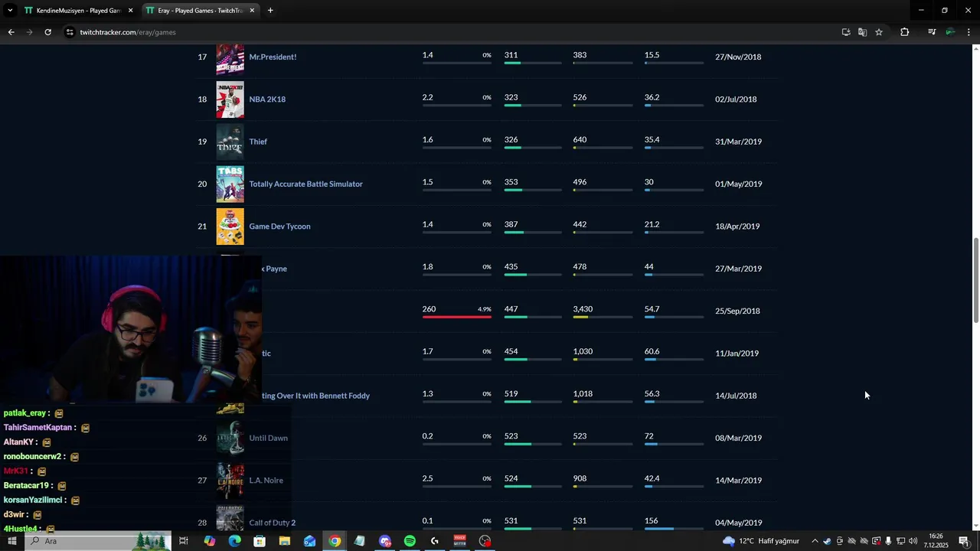Open Chrome profile avatar
This screenshot has height=551, width=980.
point(950,32)
